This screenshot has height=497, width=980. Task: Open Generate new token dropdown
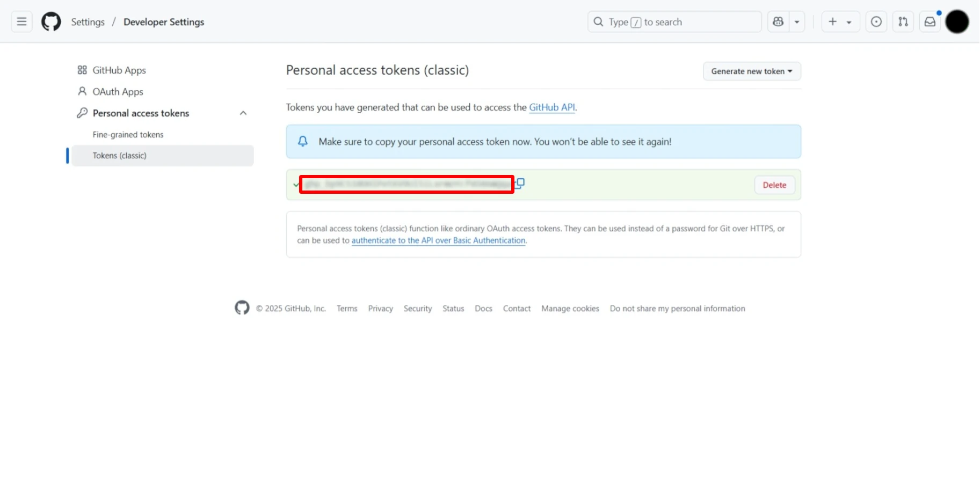click(x=751, y=71)
